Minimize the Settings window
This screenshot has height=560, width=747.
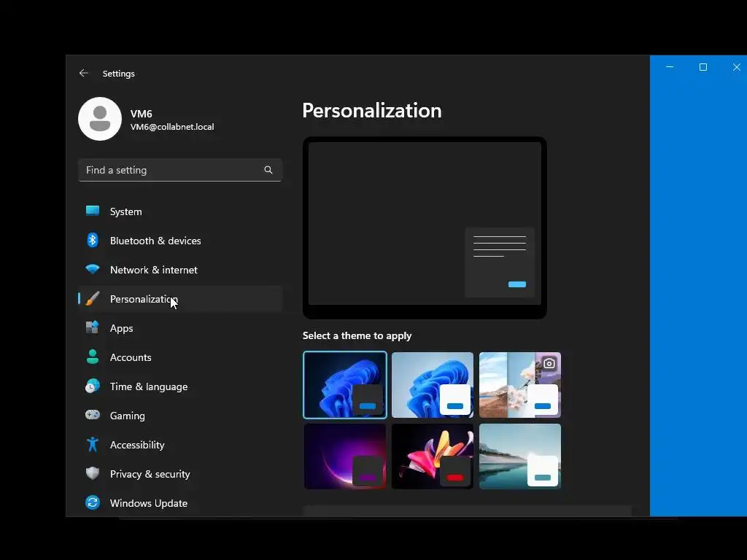pos(670,67)
